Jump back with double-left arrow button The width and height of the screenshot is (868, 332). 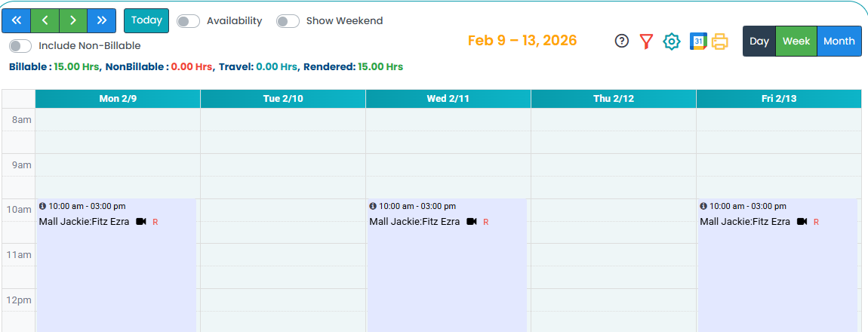(16, 20)
